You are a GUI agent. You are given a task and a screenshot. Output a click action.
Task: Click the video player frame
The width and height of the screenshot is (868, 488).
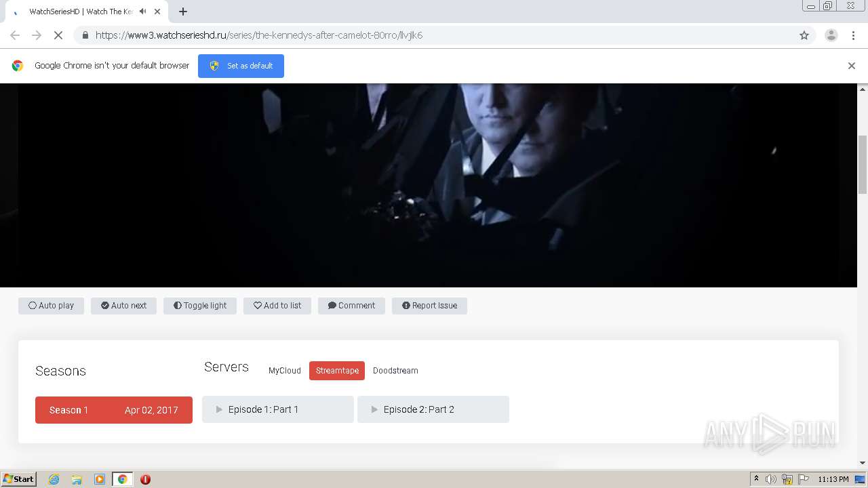tap(429, 185)
